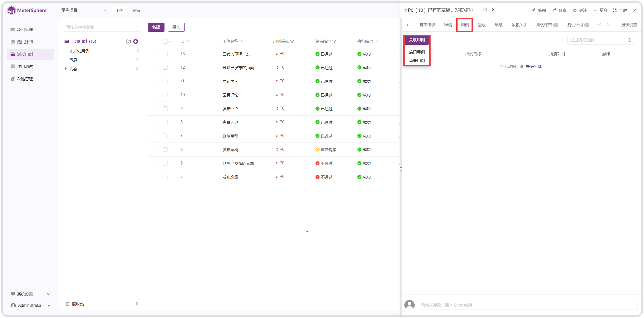Select 接口用例 from the dropdown menu
The image size is (644, 318).
(417, 52)
